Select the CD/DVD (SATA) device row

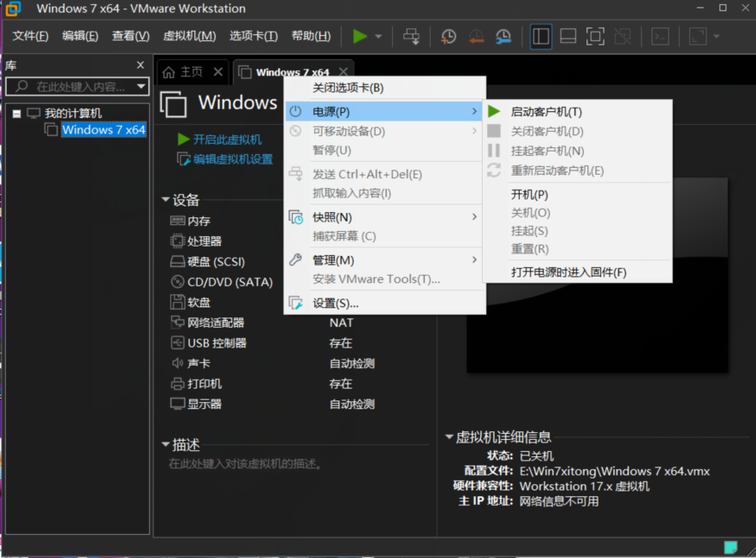click(x=222, y=282)
